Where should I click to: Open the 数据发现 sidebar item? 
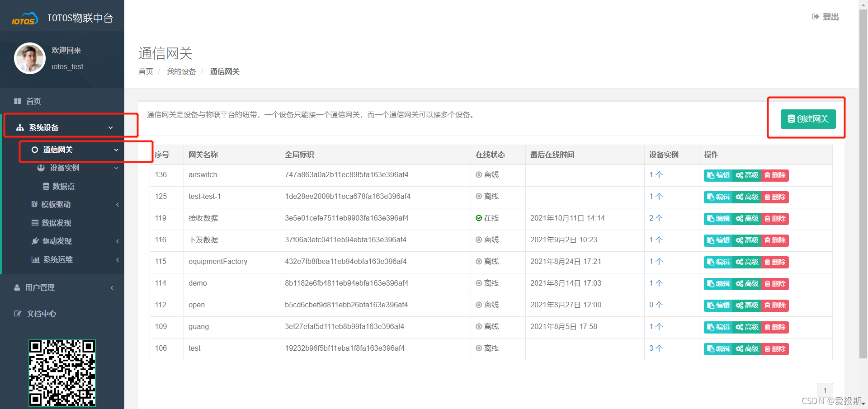[x=56, y=223]
